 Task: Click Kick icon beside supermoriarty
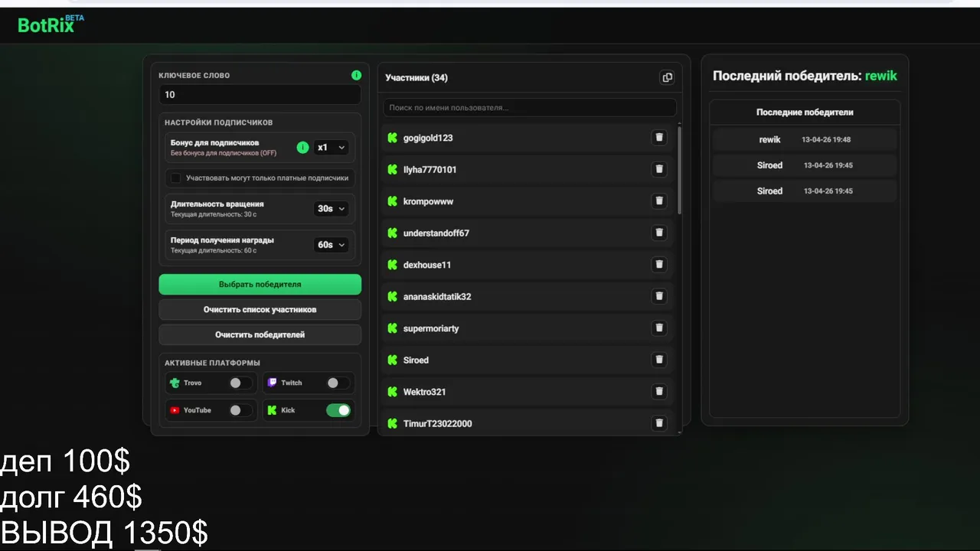pos(393,328)
